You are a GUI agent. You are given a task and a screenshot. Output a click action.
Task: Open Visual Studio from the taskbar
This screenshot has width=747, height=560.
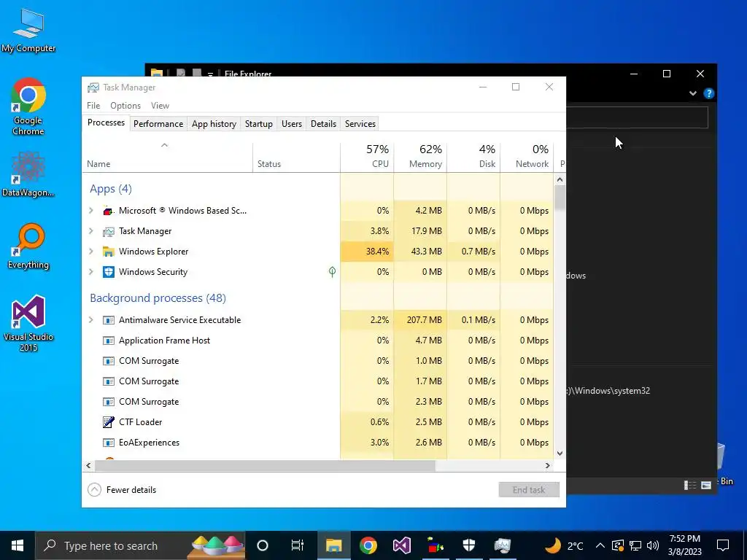pyautogui.click(x=402, y=545)
